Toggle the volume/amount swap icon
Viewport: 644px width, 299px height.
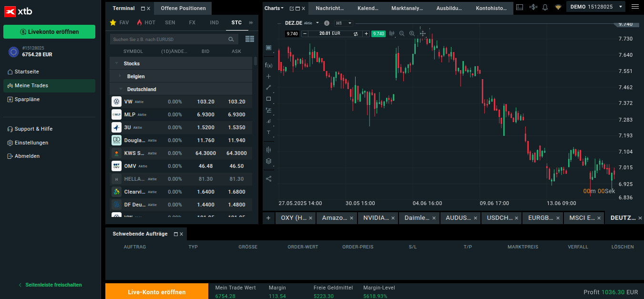click(356, 33)
